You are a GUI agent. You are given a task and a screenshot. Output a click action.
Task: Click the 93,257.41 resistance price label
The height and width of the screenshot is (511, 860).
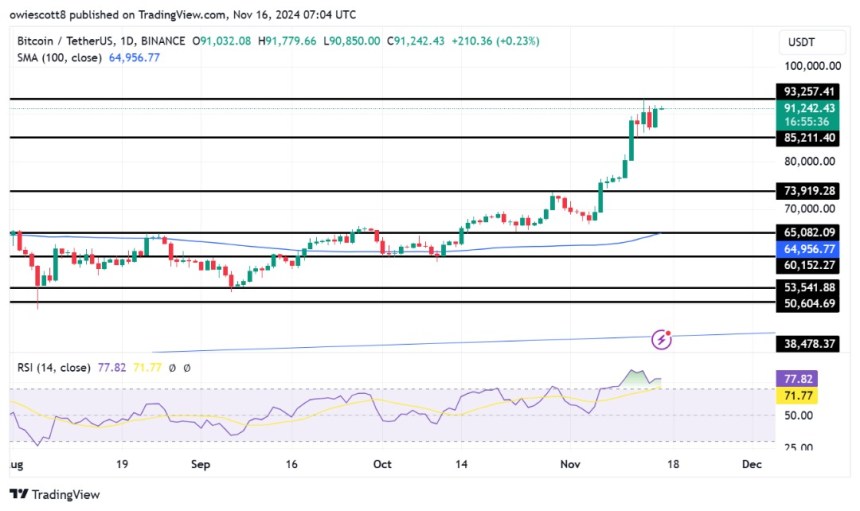tap(808, 92)
